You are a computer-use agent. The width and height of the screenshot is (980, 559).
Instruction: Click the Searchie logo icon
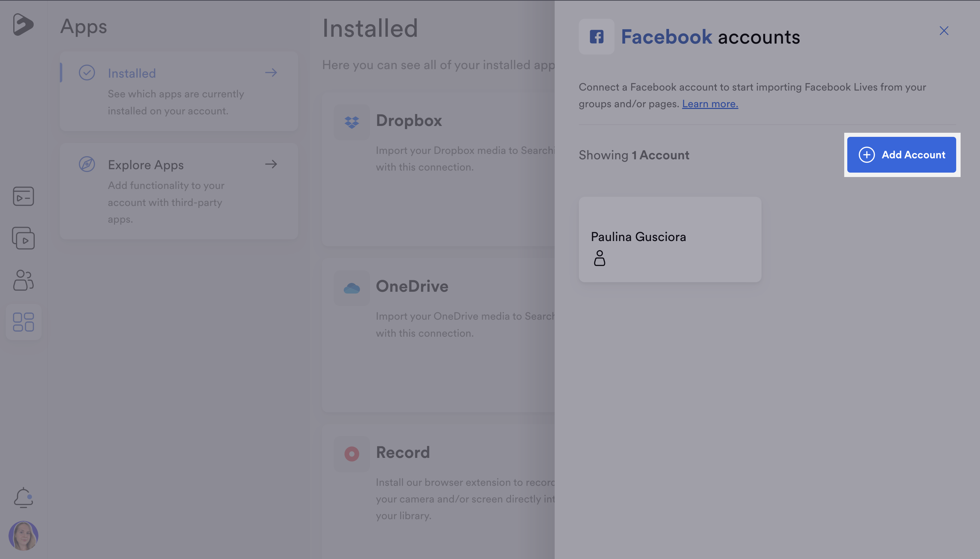tap(23, 24)
